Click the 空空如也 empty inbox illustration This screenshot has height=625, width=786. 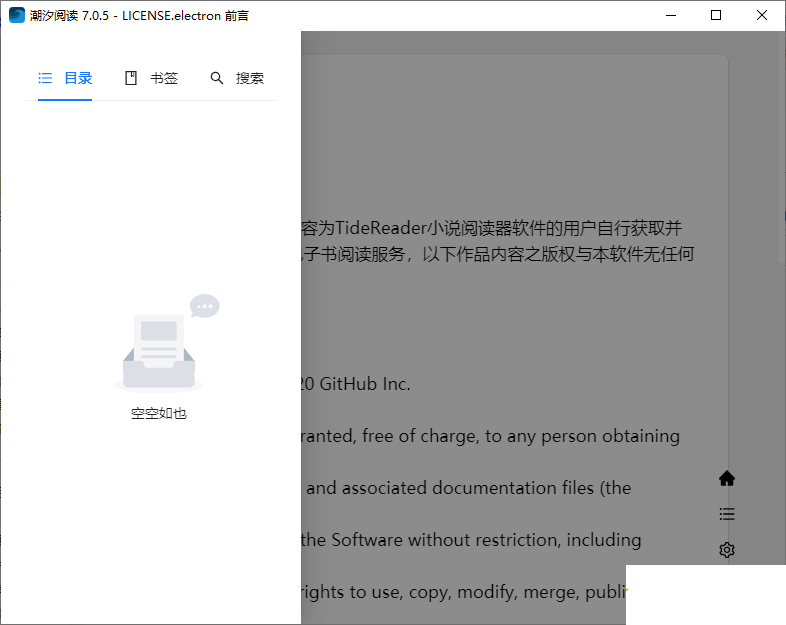click(x=166, y=343)
